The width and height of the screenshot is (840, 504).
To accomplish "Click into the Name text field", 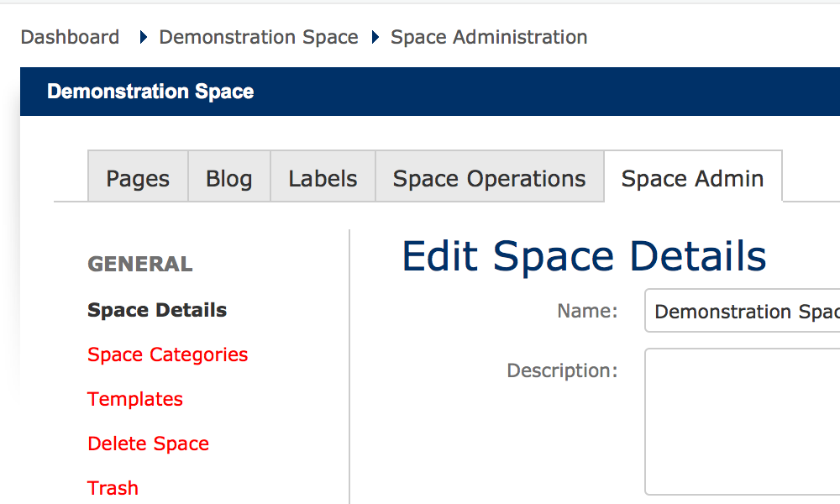I will [743, 312].
